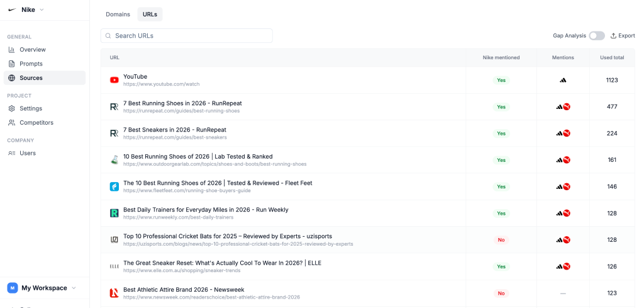Switch to the Domains tab
The image size is (644, 308).
click(x=118, y=14)
